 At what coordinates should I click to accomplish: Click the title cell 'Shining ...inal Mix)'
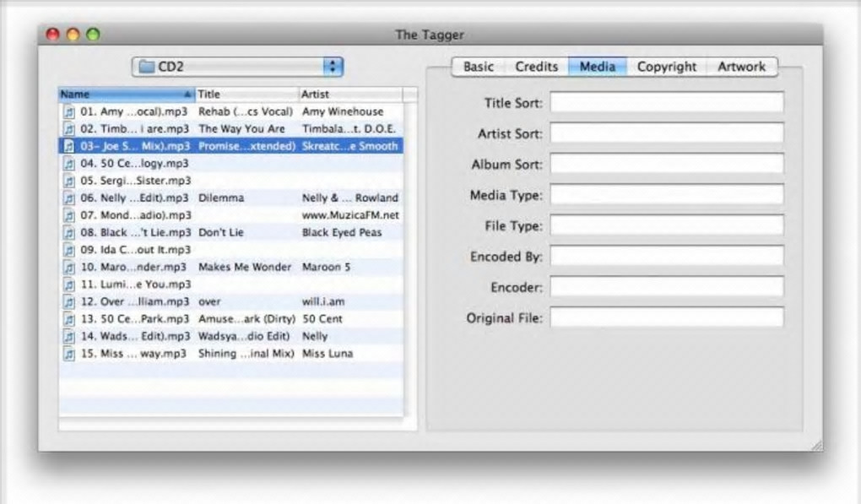click(x=246, y=354)
